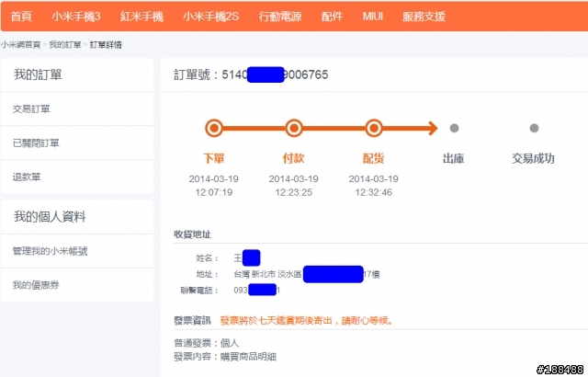
Task: Click the orange progress arrow head
Action: (433, 129)
